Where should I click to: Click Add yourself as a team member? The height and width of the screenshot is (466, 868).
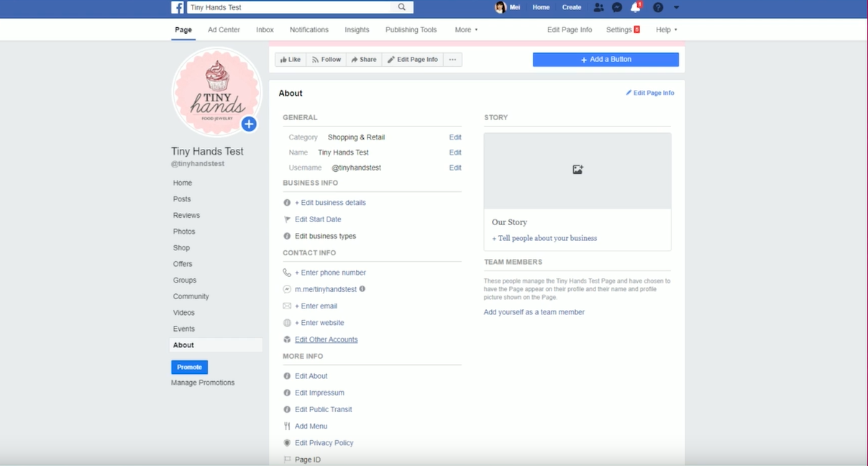tap(534, 311)
